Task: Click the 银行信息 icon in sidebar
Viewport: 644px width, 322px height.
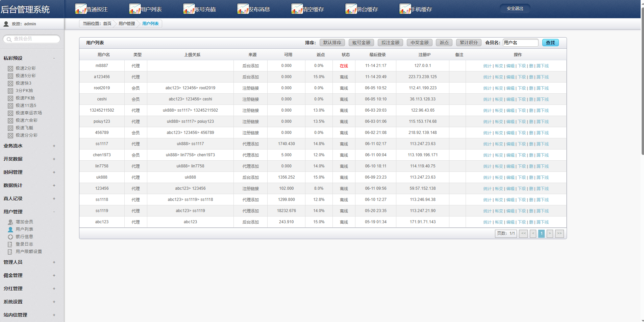Action: point(10,237)
